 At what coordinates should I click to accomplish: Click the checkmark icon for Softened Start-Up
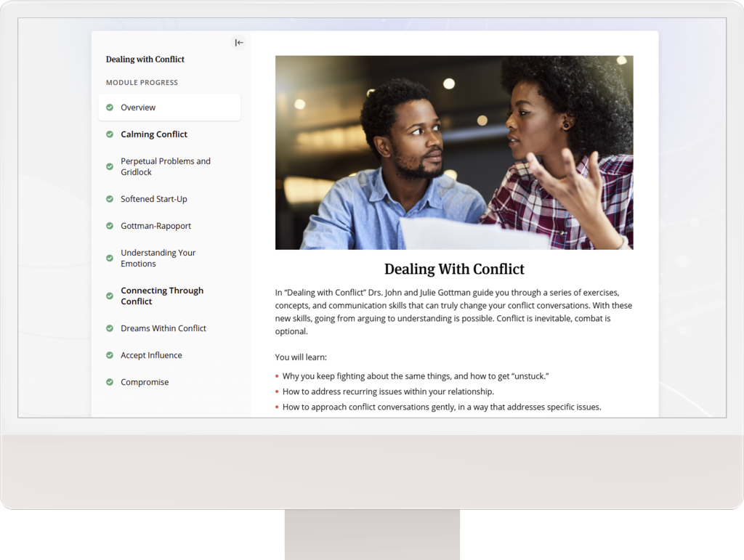pos(110,199)
